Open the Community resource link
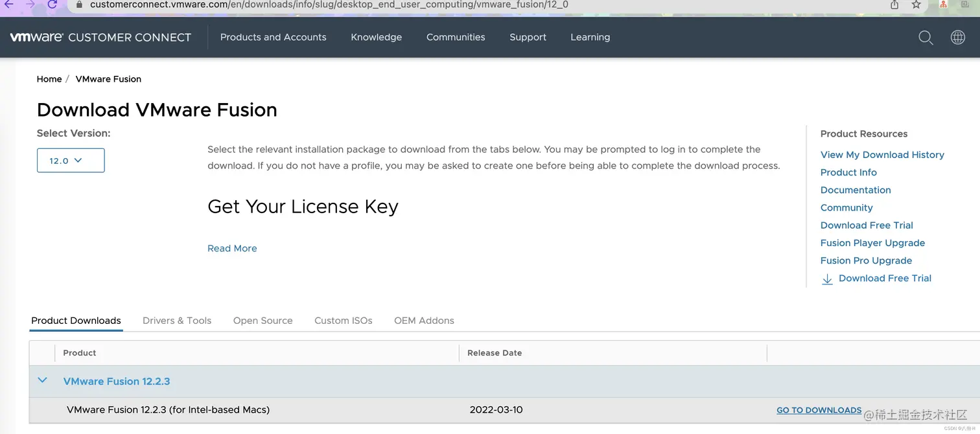Viewport: 980px width, 434px height. pyautogui.click(x=846, y=208)
